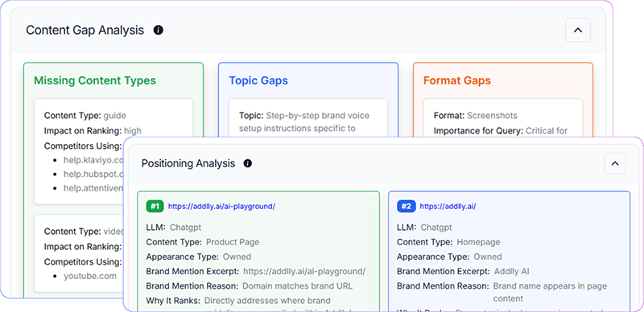Click the info icon beside Content Gap Analysis

158,30
